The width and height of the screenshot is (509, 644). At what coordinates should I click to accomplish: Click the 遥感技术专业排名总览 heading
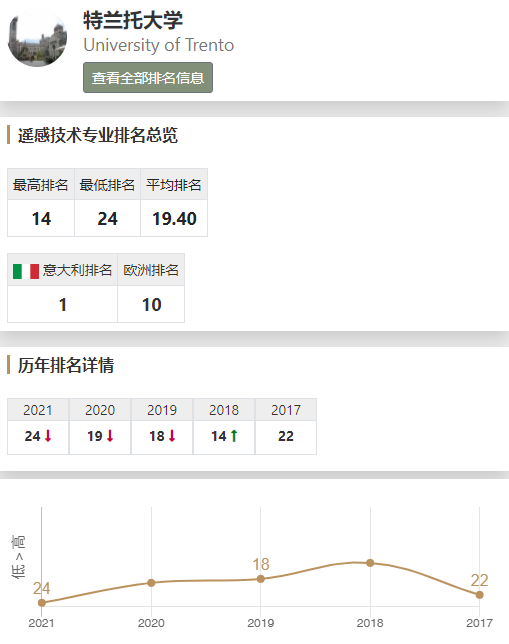(98, 135)
